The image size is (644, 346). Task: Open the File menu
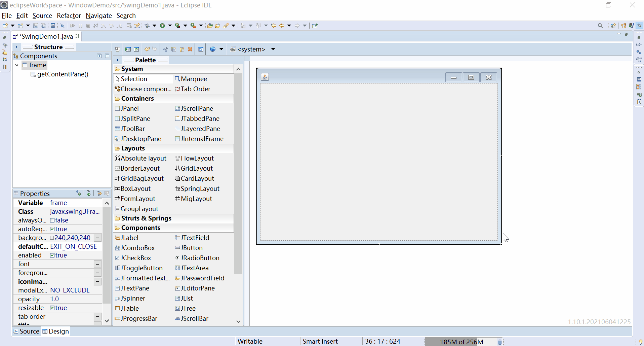[7, 15]
